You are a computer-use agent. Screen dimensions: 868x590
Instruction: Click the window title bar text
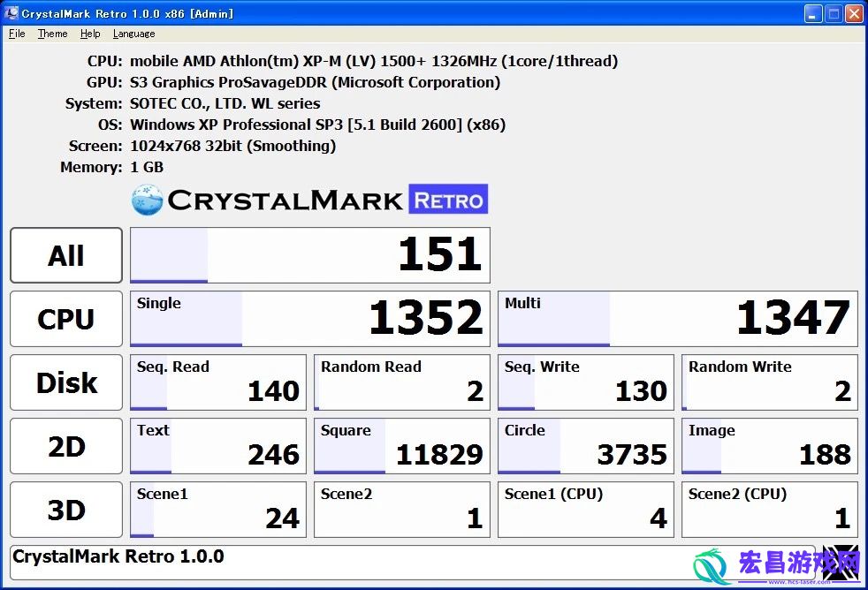127,14
